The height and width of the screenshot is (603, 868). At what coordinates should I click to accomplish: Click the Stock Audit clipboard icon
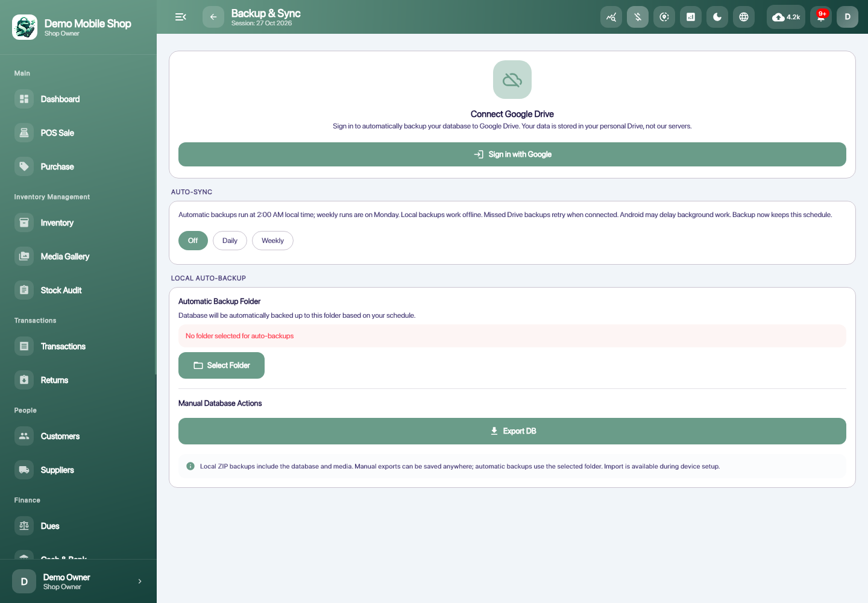click(24, 290)
